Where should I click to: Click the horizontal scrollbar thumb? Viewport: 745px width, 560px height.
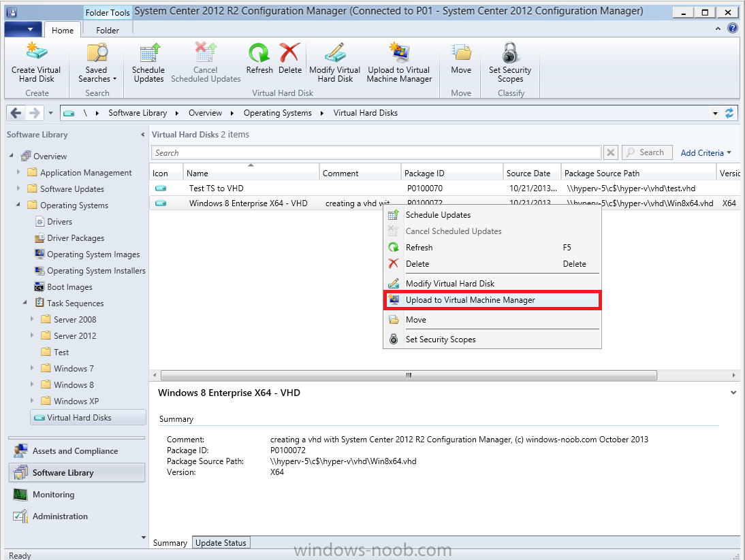coord(409,375)
